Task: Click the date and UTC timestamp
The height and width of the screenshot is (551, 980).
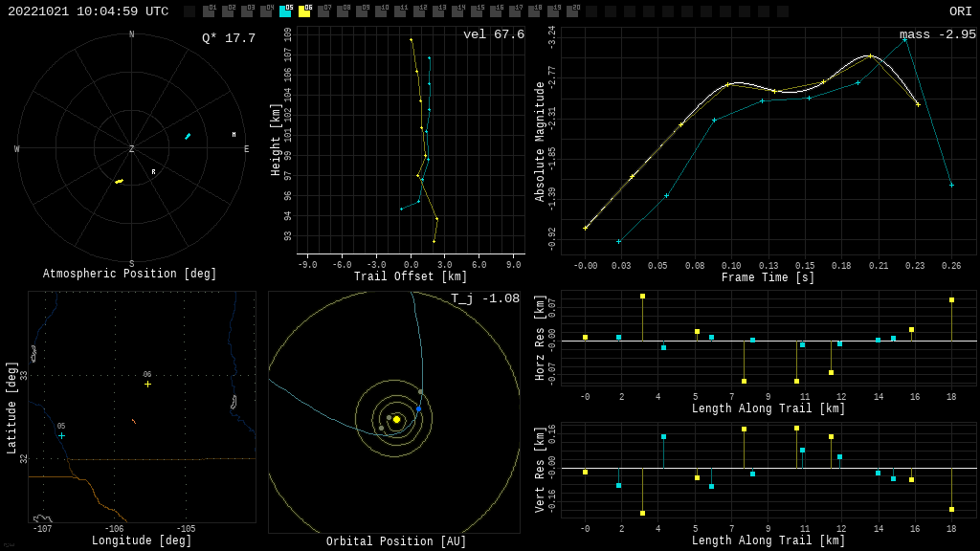Action: [88, 11]
